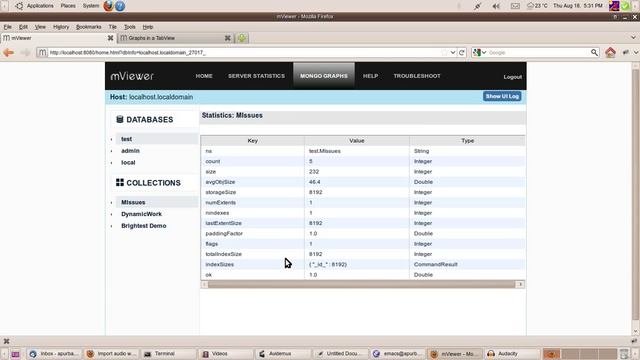Close the bottom find bar with X
This screenshot has width=640, height=360.
point(6,341)
